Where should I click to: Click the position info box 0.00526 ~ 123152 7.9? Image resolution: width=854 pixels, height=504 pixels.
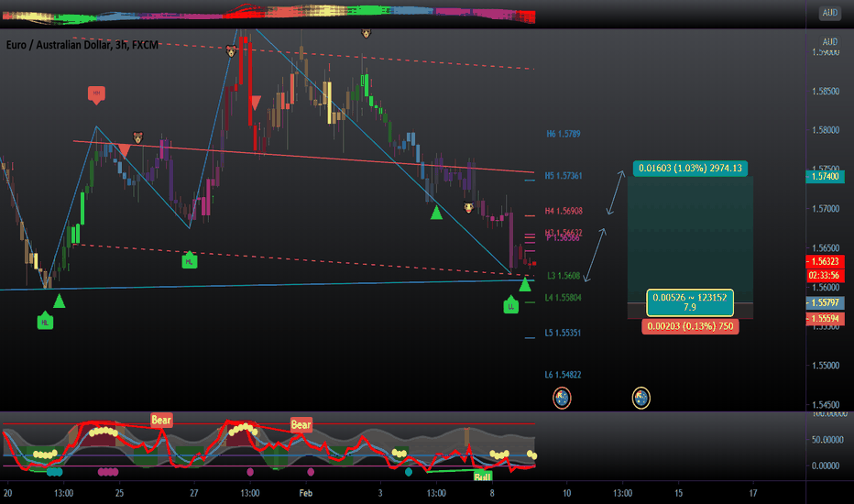coord(690,302)
